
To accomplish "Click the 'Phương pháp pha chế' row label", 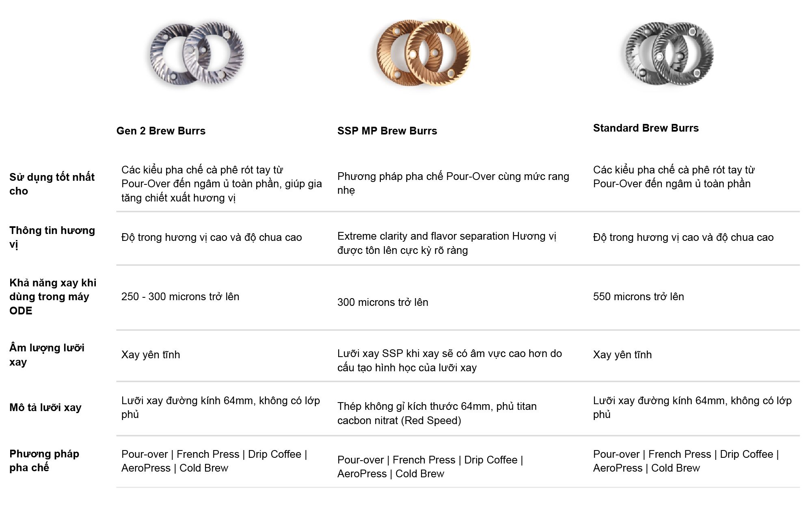I will (44, 460).
